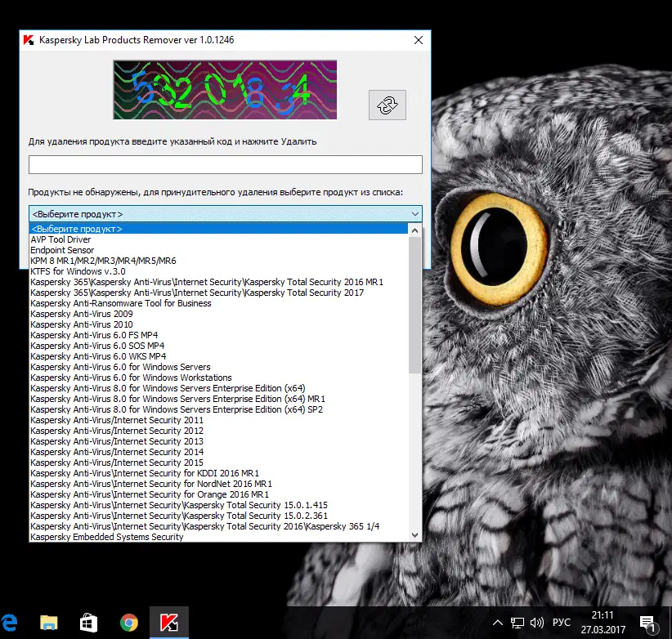Open the clock showing 21:11

(603, 623)
